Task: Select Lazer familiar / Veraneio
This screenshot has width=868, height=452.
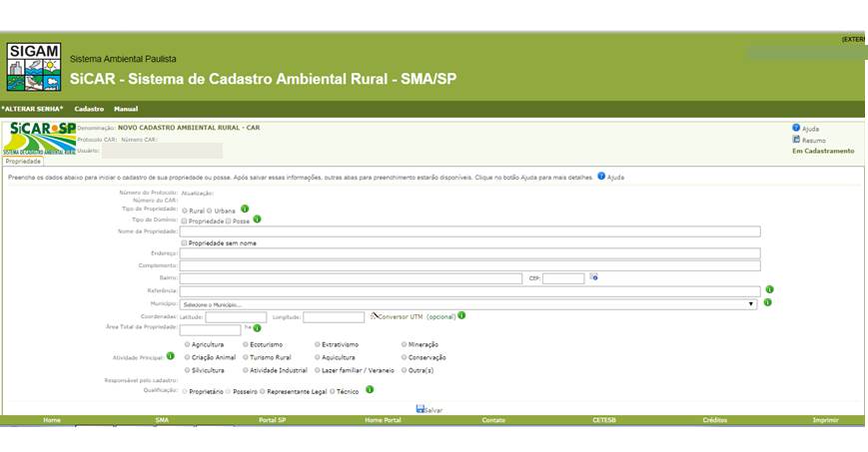Action: coord(318,370)
